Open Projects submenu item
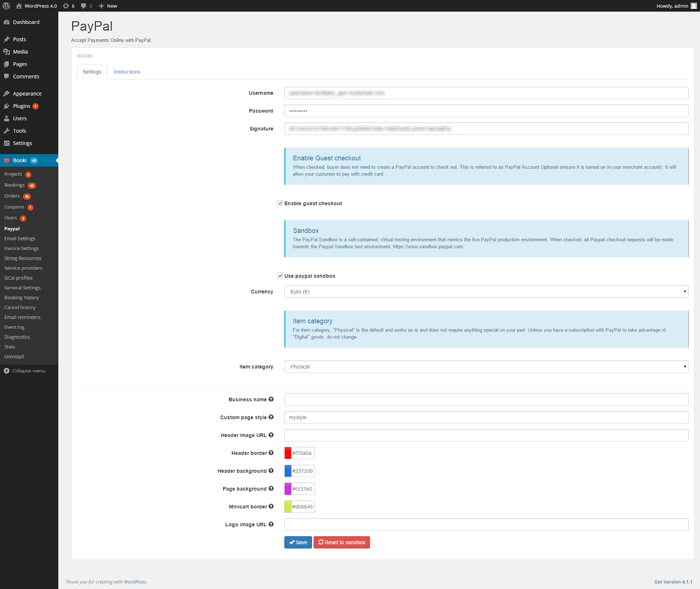This screenshot has height=589, width=700. (13, 174)
